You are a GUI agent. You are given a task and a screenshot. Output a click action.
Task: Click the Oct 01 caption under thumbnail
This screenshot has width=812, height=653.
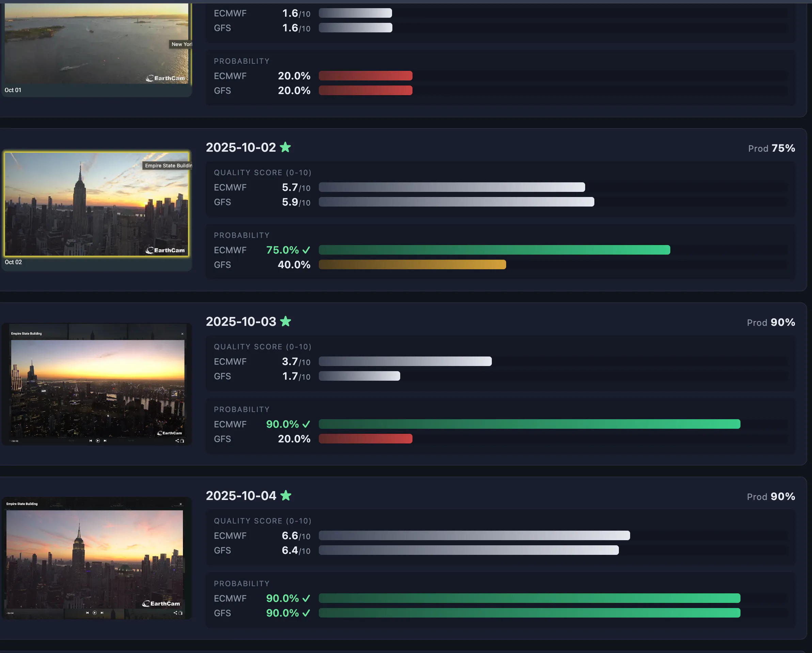click(13, 90)
